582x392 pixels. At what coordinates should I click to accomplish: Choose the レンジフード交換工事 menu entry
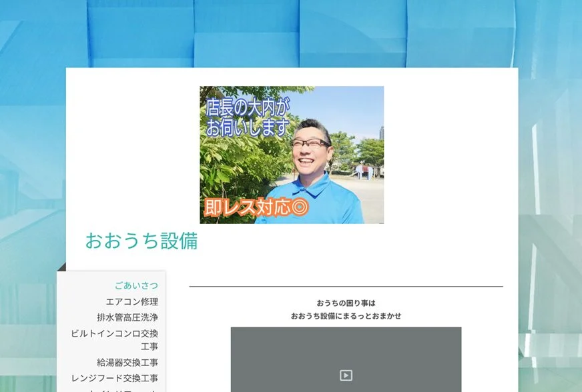point(115,378)
